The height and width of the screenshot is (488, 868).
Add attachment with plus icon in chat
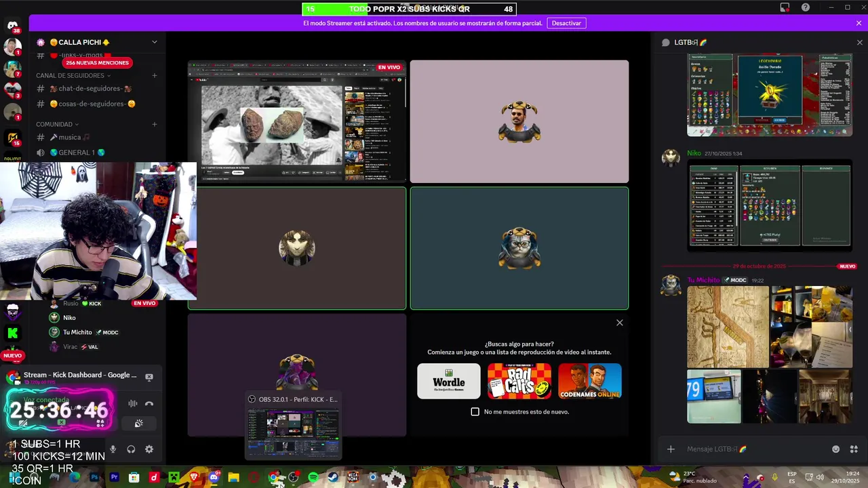coord(671,449)
